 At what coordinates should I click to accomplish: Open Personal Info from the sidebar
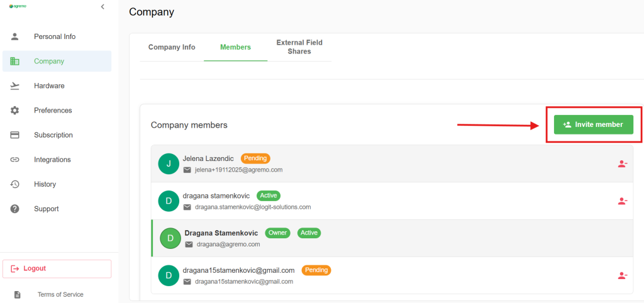[54, 36]
